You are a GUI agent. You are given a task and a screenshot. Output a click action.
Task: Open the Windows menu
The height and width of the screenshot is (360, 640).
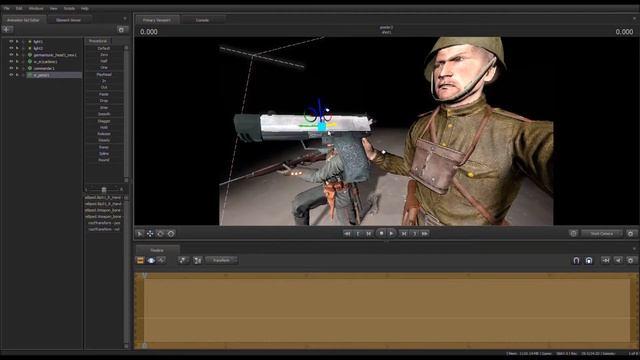tap(36, 8)
